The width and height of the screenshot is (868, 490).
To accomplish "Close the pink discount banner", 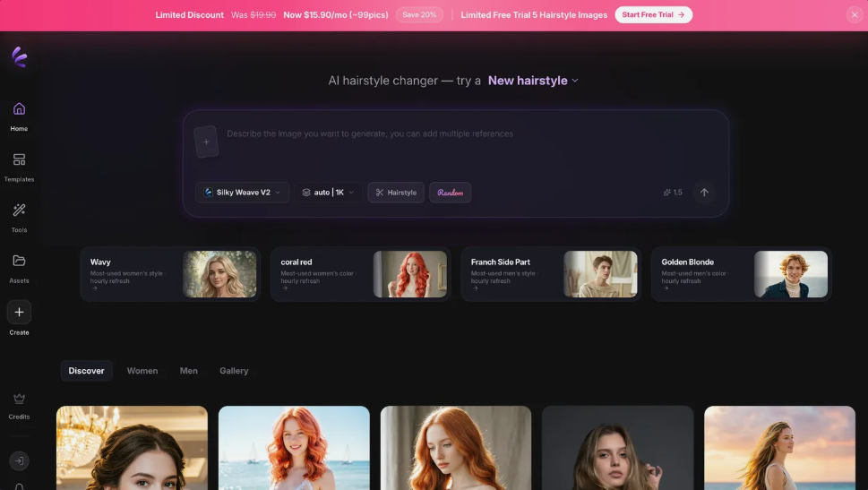I will [x=855, y=15].
